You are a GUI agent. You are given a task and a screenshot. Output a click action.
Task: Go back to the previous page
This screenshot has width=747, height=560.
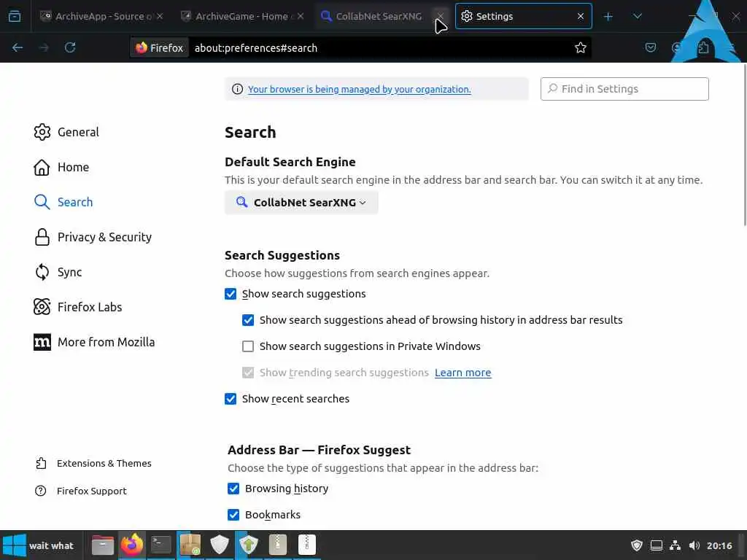(x=18, y=47)
